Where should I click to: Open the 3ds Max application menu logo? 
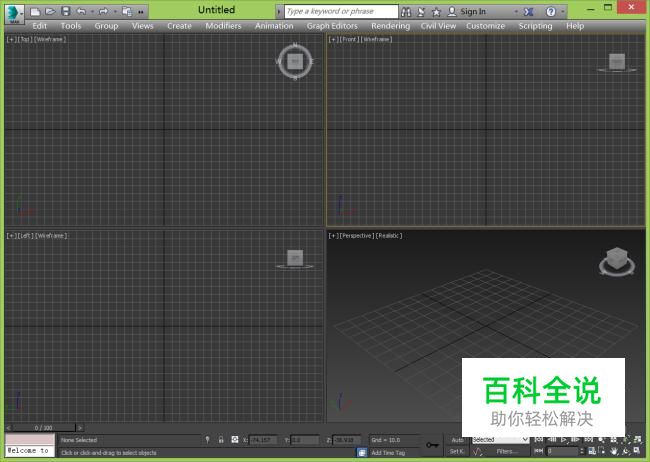tap(14, 13)
